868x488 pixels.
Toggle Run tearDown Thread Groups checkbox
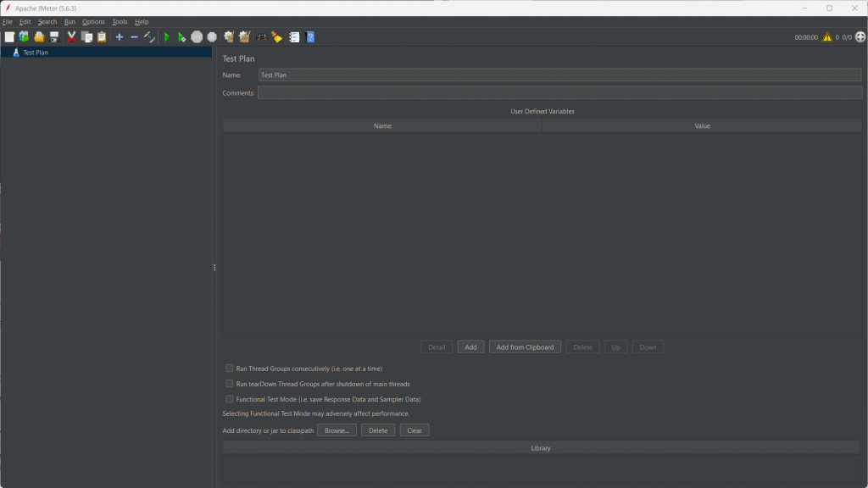(229, 384)
